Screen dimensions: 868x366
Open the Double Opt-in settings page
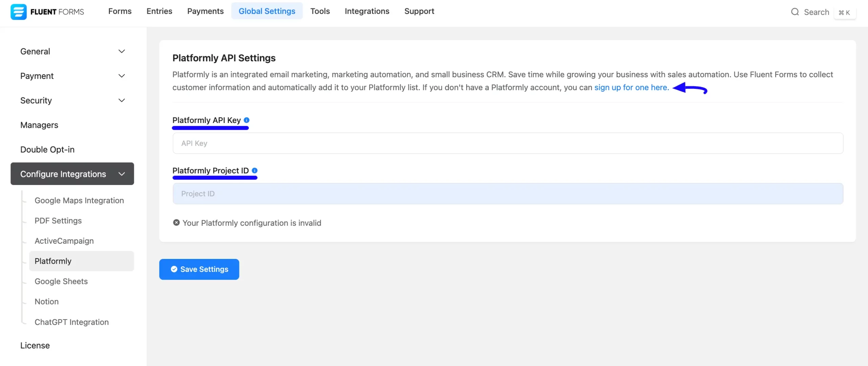(47, 149)
